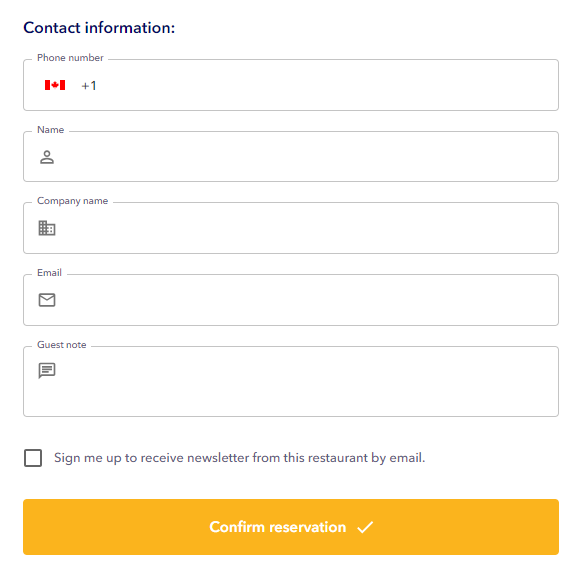Screen dimensions: 583x570
Task: Click the 'Sign me up to receive newsletter' text
Action: (239, 458)
